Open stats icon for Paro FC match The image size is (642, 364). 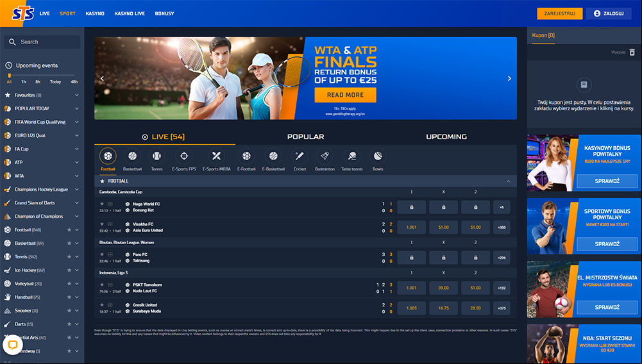110,254
